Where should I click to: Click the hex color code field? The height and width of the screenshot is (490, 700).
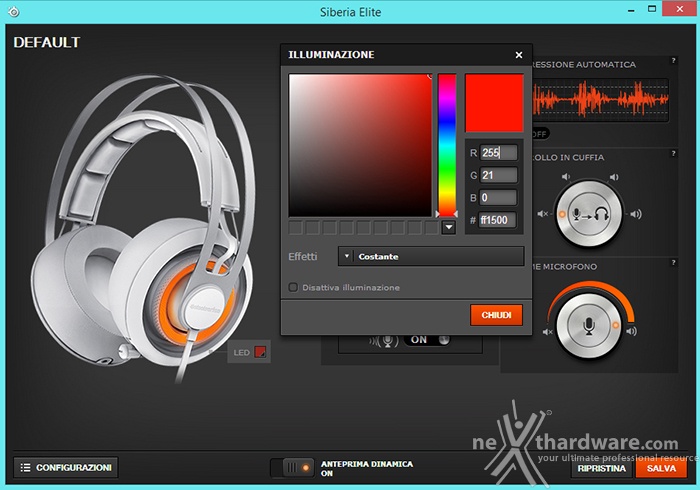pos(497,220)
